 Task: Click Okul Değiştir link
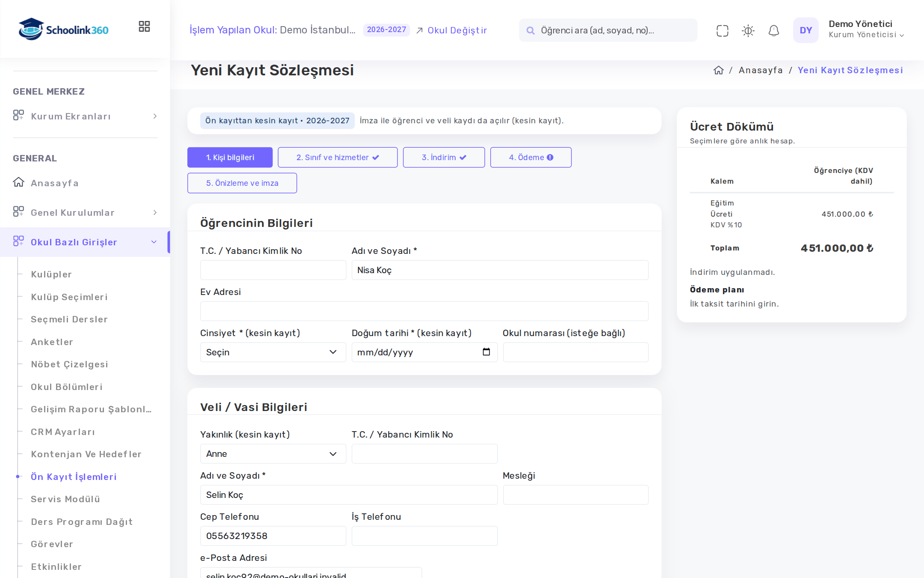(457, 30)
